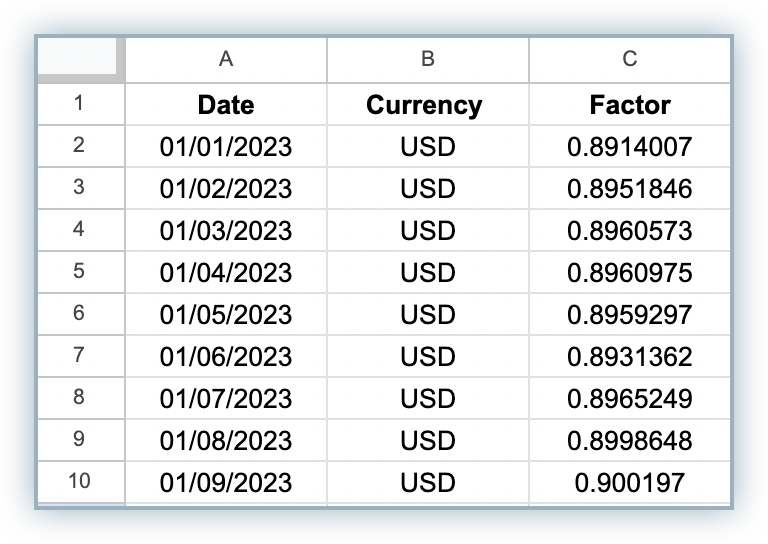Click the Factor header cell
Image resolution: width=768 pixels, height=544 pixels.
coord(630,104)
